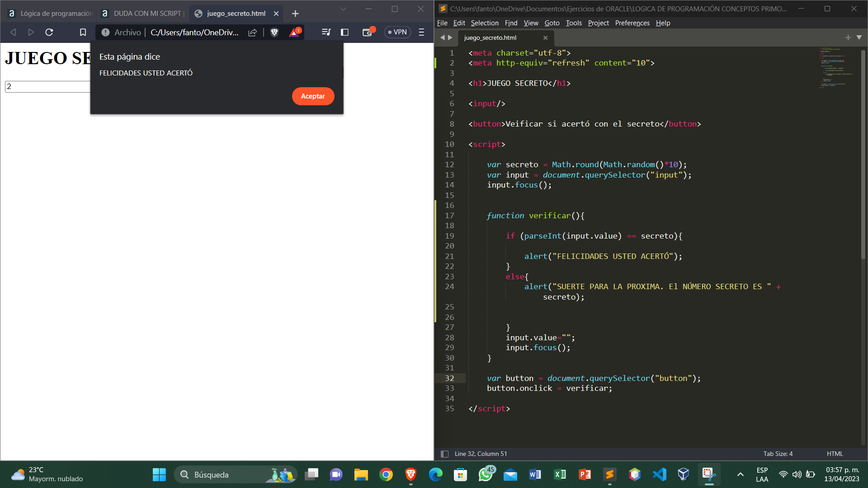The height and width of the screenshot is (488, 868).
Task: Open Brave Wallet icon
Action: point(368,32)
